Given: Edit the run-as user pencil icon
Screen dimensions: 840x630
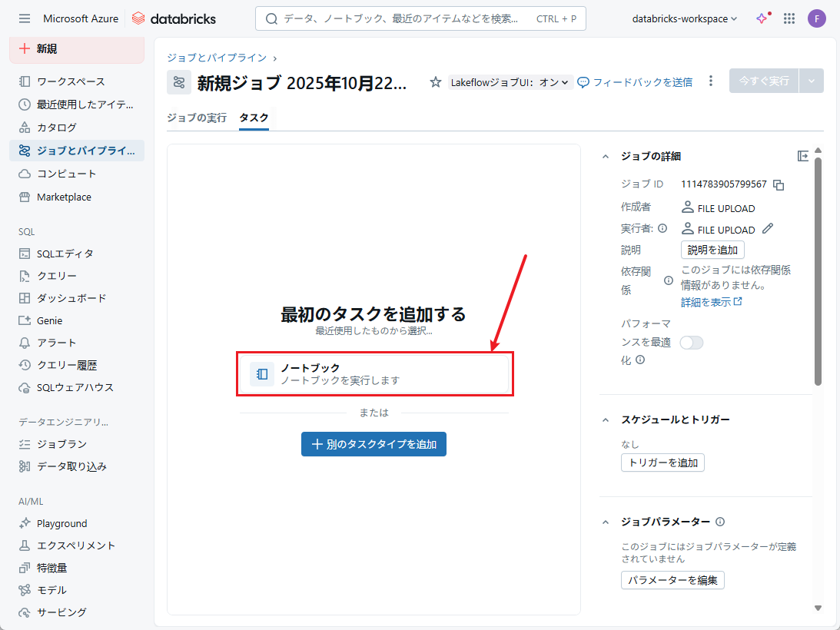Looking at the screenshot, I should tap(768, 229).
